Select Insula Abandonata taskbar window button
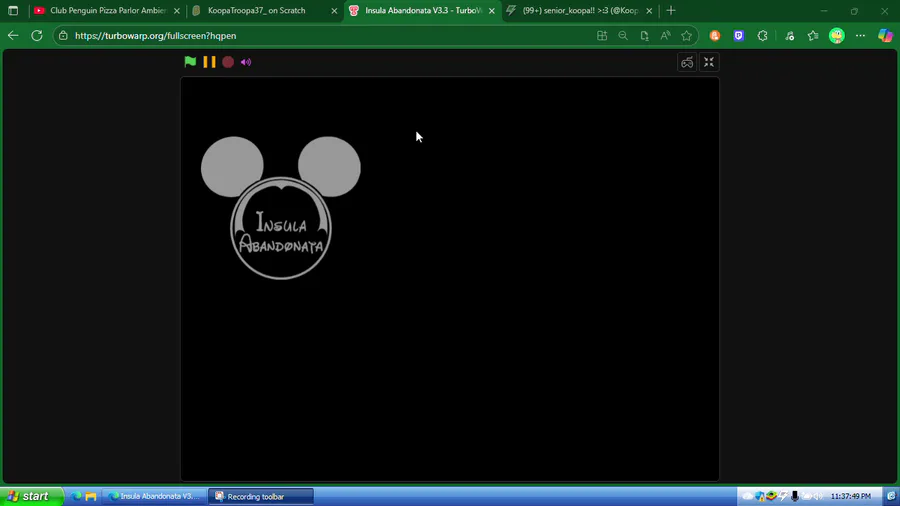Viewport: 900px width, 506px height. tap(155, 496)
